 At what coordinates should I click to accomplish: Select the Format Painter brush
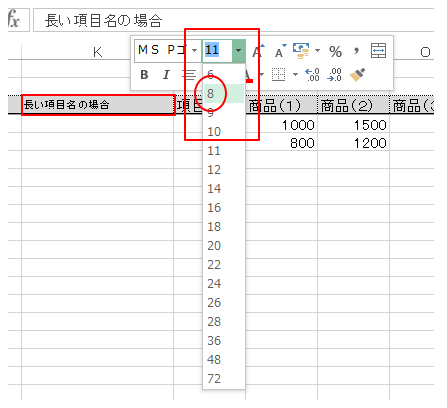tap(357, 75)
